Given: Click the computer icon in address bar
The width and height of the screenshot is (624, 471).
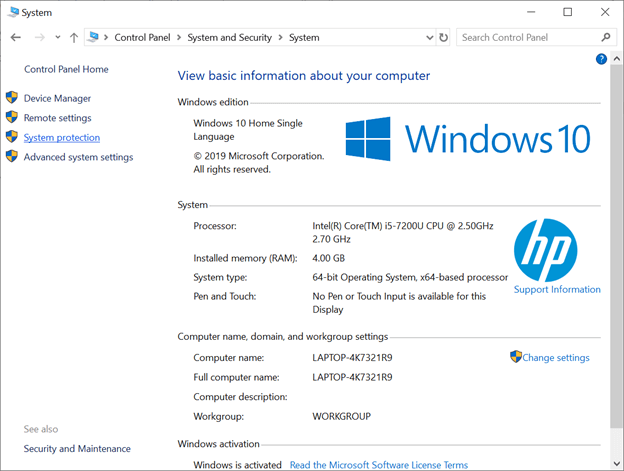Looking at the screenshot, I should click(x=93, y=37).
